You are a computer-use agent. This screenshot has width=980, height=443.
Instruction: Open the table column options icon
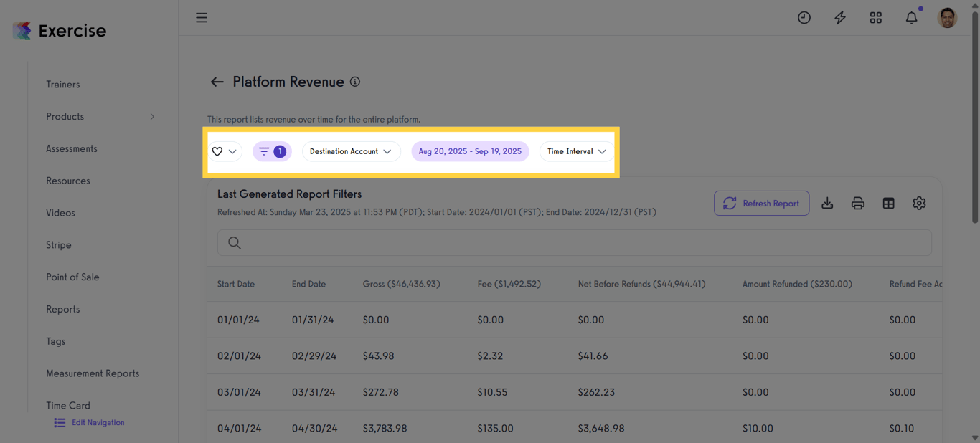coord(888,203)
